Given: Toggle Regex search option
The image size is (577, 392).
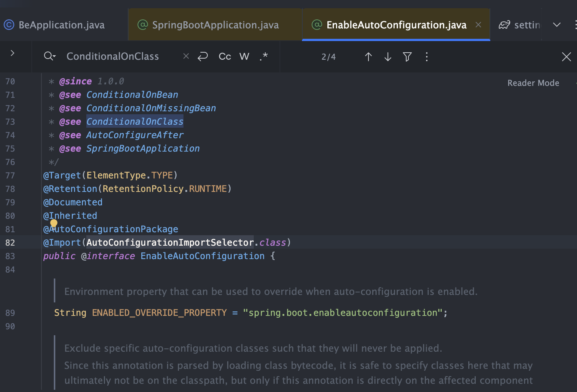Looking at the screenshot, I should (x=264, y=56).
